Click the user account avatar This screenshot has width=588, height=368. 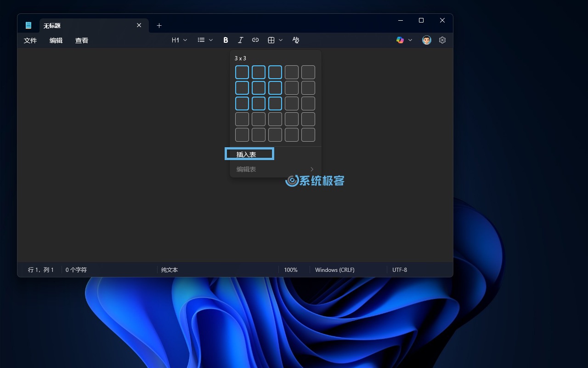427,40
